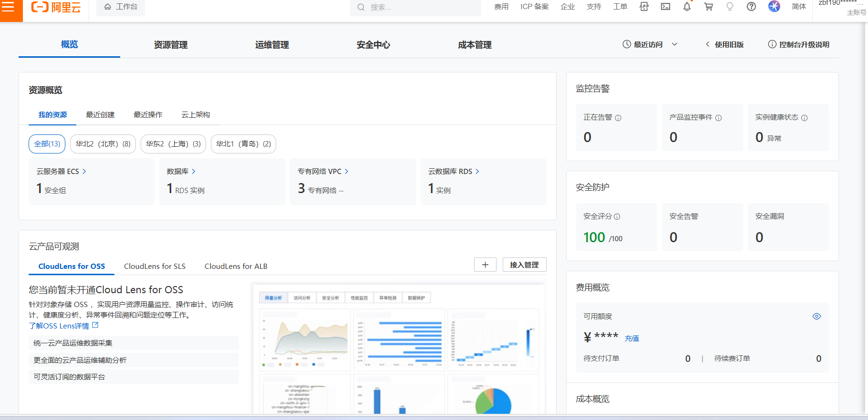Filter resources by 华北2 (北京)
The width and height of the screenshot is (868, 420).
tap(103, 144)
